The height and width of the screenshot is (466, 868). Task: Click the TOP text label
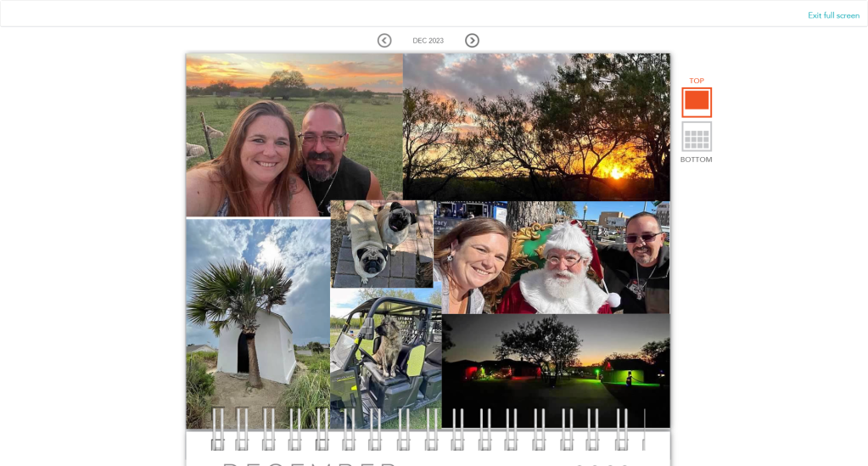(697, 81)
